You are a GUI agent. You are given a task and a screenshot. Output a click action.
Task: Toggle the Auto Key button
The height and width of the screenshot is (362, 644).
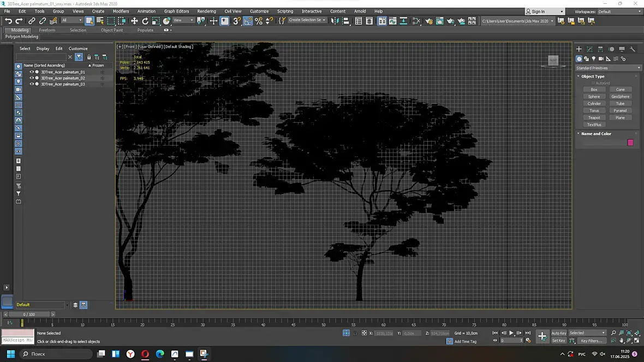pyautogui.click(x=559, y=333)
